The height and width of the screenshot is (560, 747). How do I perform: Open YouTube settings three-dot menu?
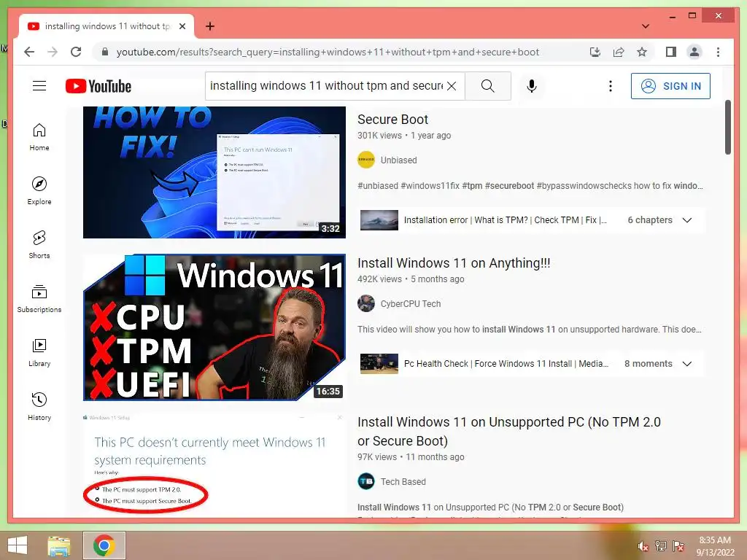(x=611, y=86)
